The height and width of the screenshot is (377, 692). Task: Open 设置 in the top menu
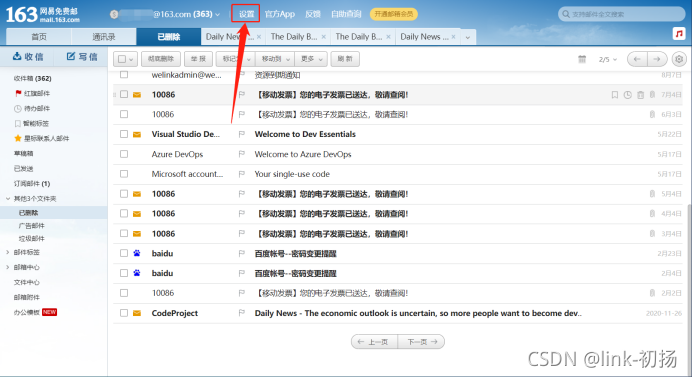coord(246,14)
